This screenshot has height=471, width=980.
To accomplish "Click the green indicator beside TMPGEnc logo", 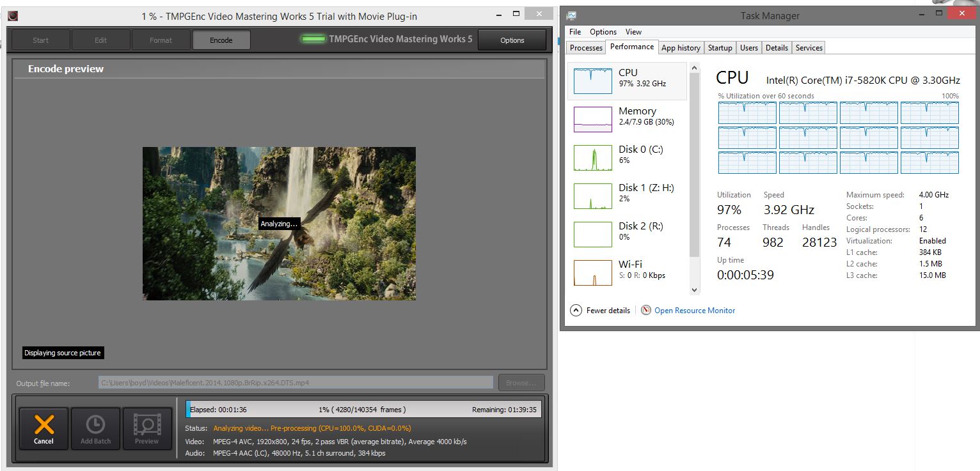I will (x=313, y=39).
